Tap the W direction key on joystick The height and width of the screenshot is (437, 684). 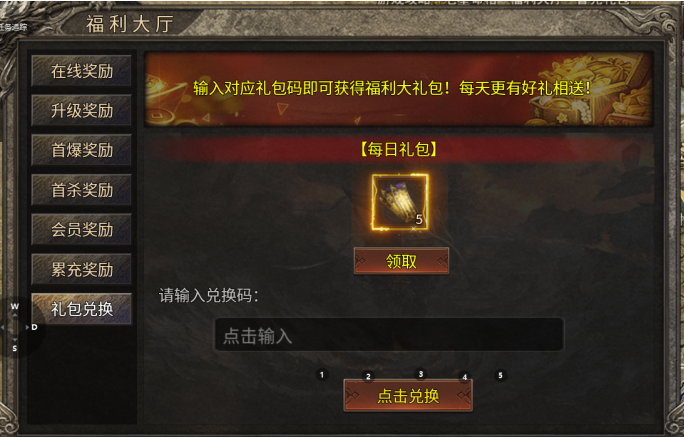click(x=15, y=308)
